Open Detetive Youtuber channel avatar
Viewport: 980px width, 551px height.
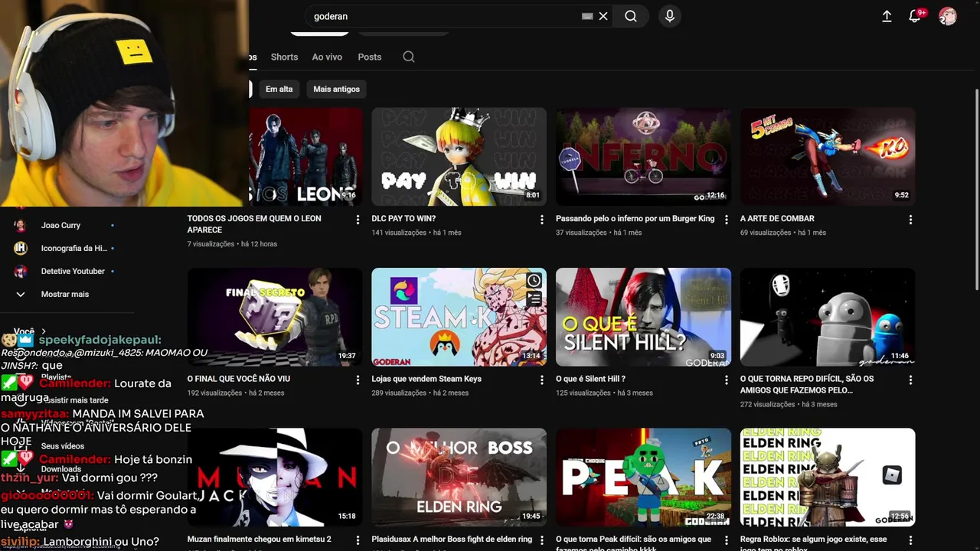pos(21,271)
